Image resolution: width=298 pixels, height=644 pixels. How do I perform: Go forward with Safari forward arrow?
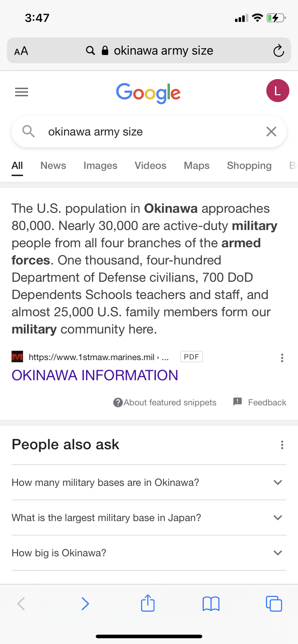pyautogui.click(x=85, y=603)
